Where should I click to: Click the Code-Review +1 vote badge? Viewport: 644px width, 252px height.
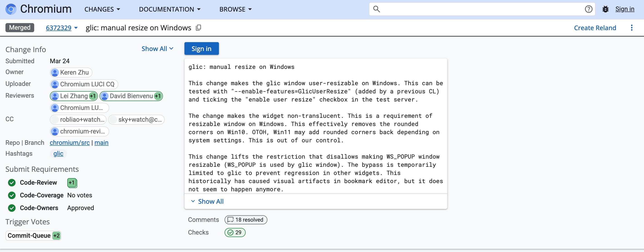click(x=72, y=183)
